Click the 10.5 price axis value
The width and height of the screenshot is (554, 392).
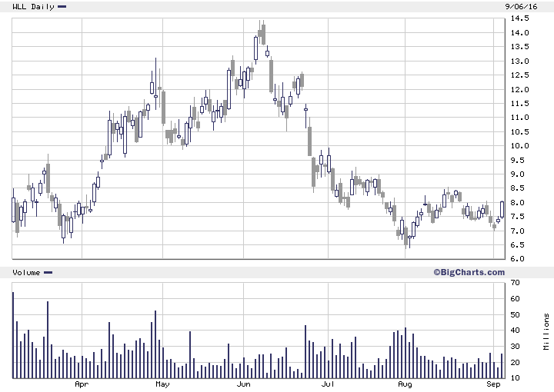pos(519,132)
